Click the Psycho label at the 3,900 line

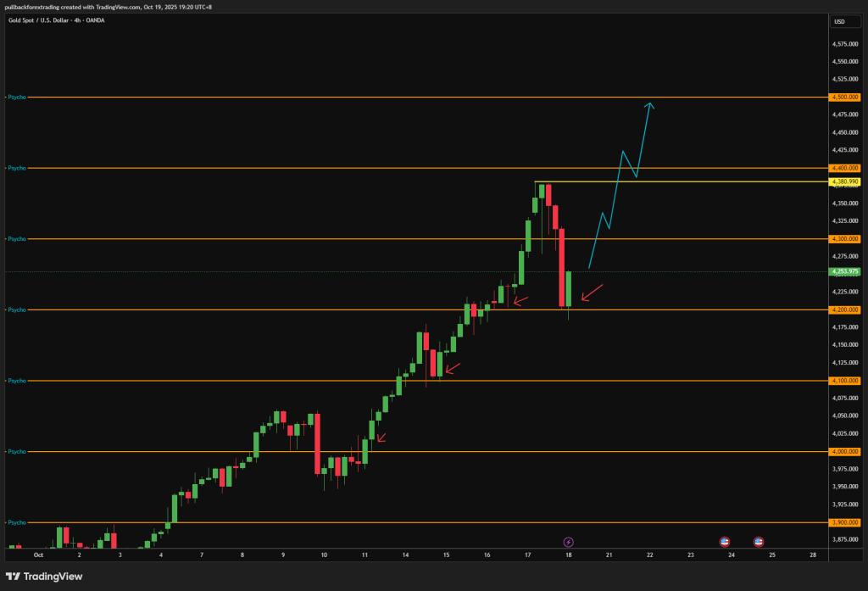pyautogui.click(x=16, y=522)
